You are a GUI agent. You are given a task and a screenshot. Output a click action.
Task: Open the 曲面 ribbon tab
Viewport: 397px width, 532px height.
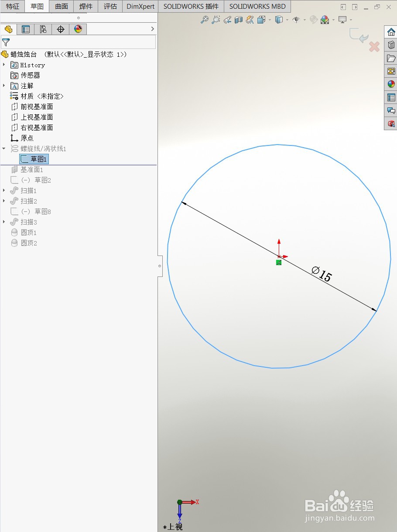[x=62, y=7]
